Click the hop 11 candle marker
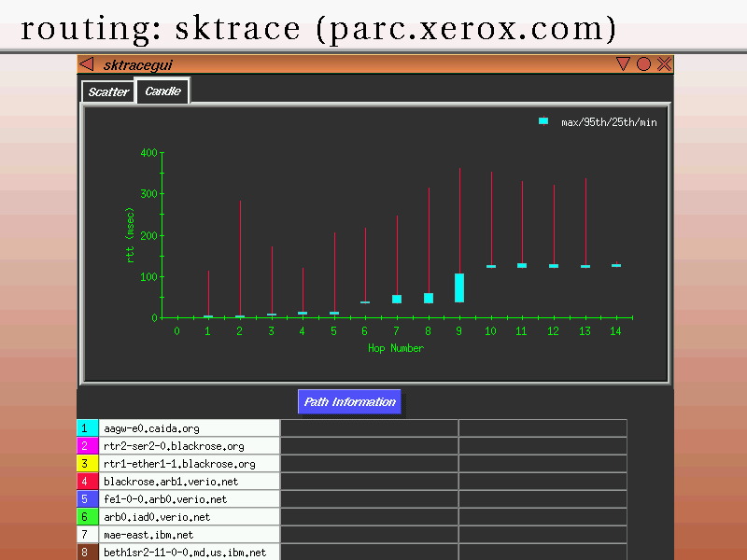 522,266
